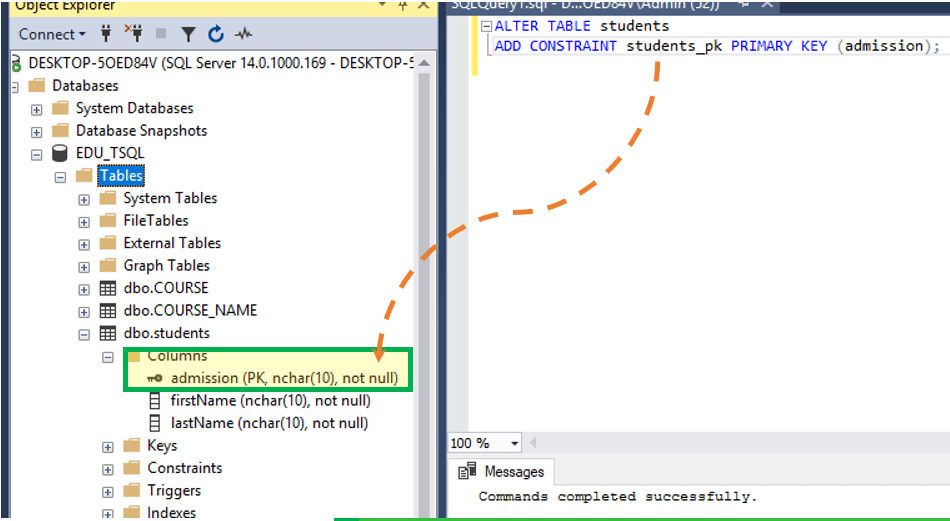Select the lastName column entry
This screenshot has width=950, height=521.
(x=269, y=423)
